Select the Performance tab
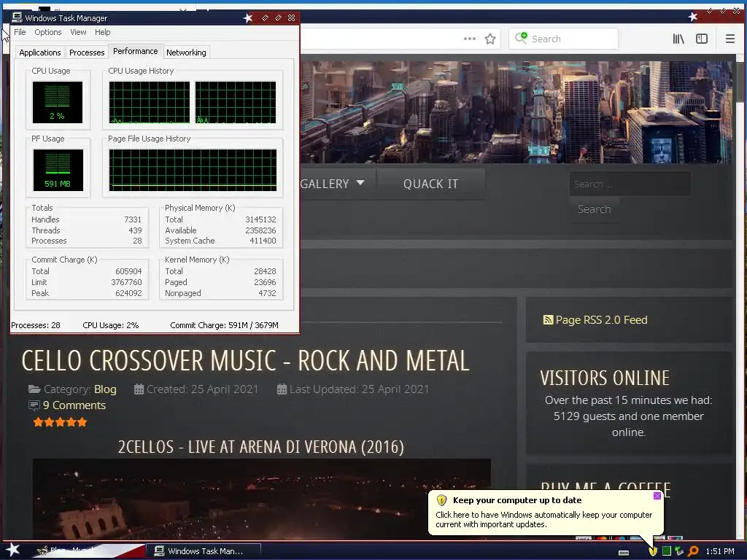 tap(135, 52)
